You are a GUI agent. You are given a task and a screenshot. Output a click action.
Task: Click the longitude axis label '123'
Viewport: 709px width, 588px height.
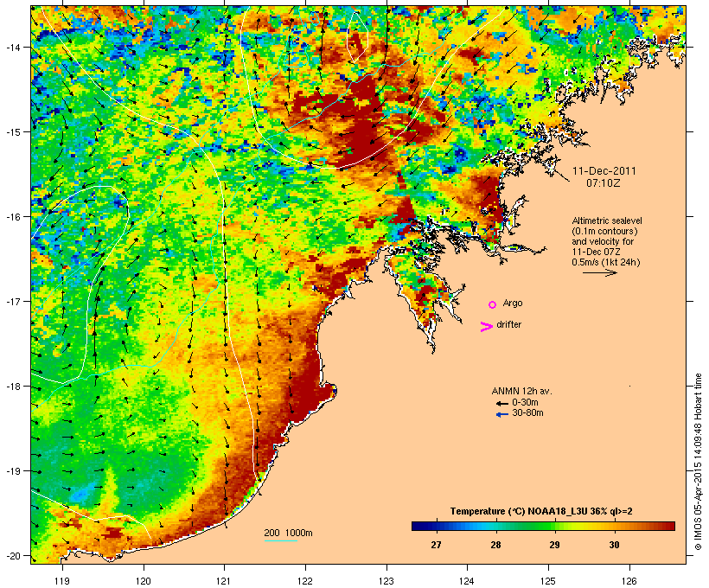pos(386,581)
